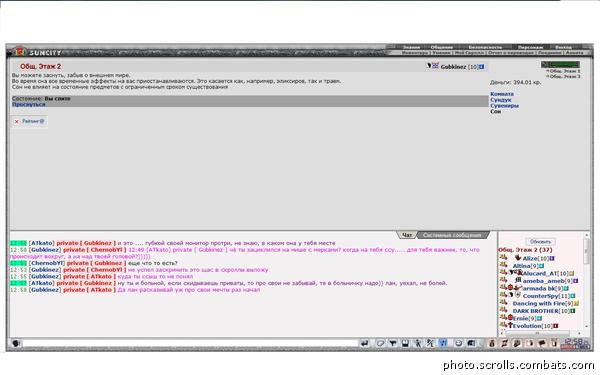The image size is (600, 375).
Task: Click the blue highlighted chat toolbar icon
Action: pos(443,343)
